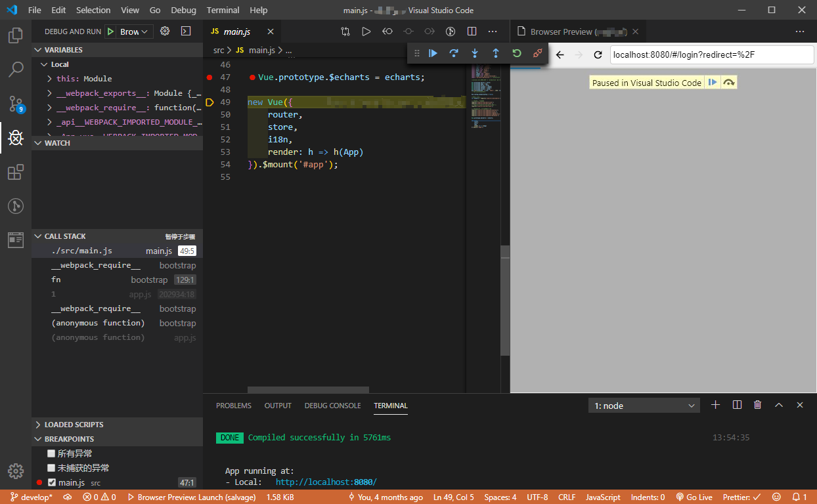Open Source Control view with 9 changes

point(16,104)
